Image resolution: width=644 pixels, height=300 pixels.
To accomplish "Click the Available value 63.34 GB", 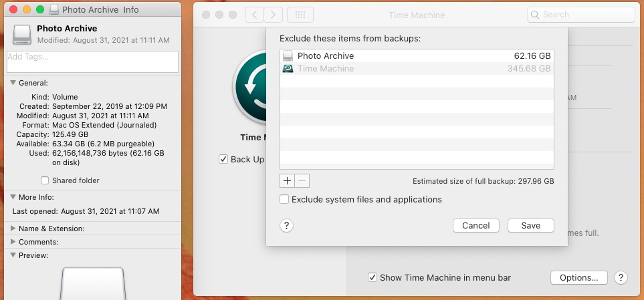I will point(103,144).
